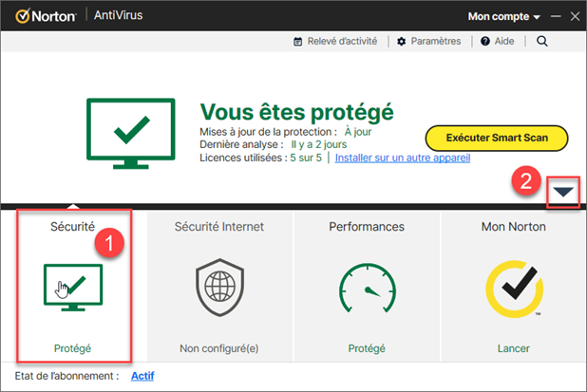Expand the down arrow chevron panel
Image resolution: width=587 pixels, height=392 pixels.
pyautogui.click(x=563, y=193)
